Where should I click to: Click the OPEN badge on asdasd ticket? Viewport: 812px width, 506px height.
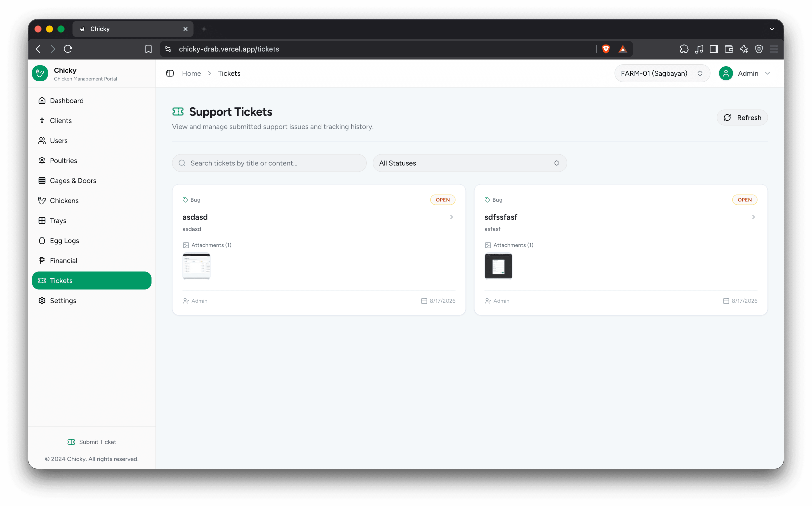(x=442, y=200)
